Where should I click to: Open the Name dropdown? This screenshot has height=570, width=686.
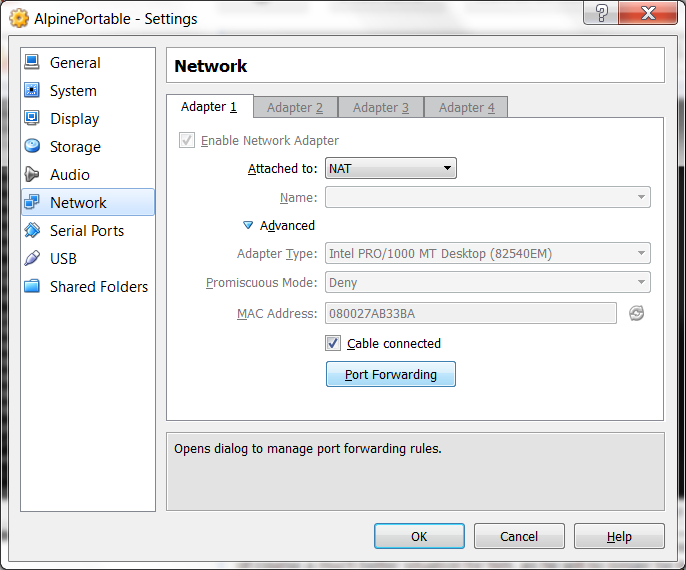(x=488, y=197)
